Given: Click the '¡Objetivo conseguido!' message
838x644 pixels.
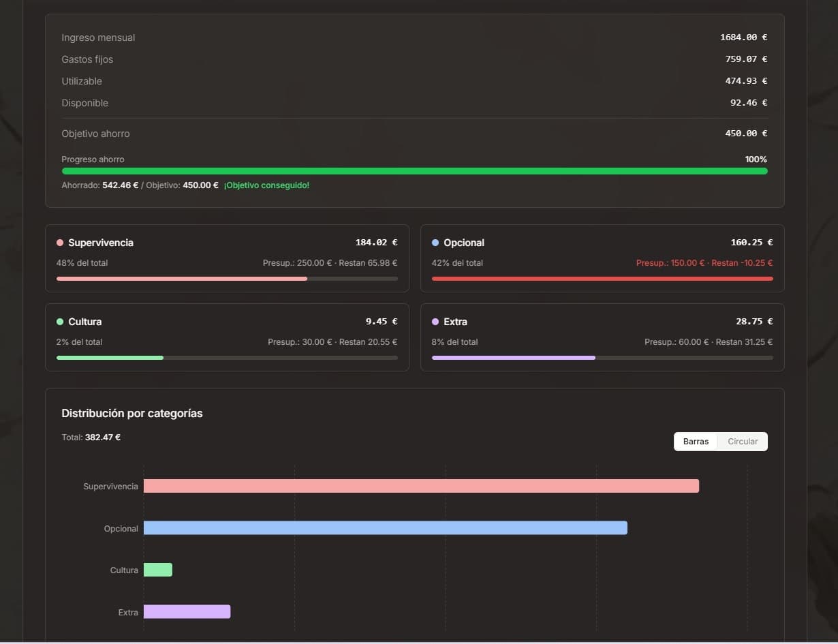Looking at the screenshot, I should point(266,185).
